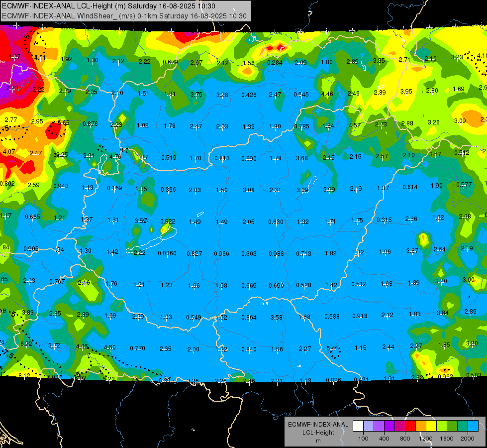The image size is (487, 448).
Task: Select the 800 label under the legend
Action: [405, 439]
